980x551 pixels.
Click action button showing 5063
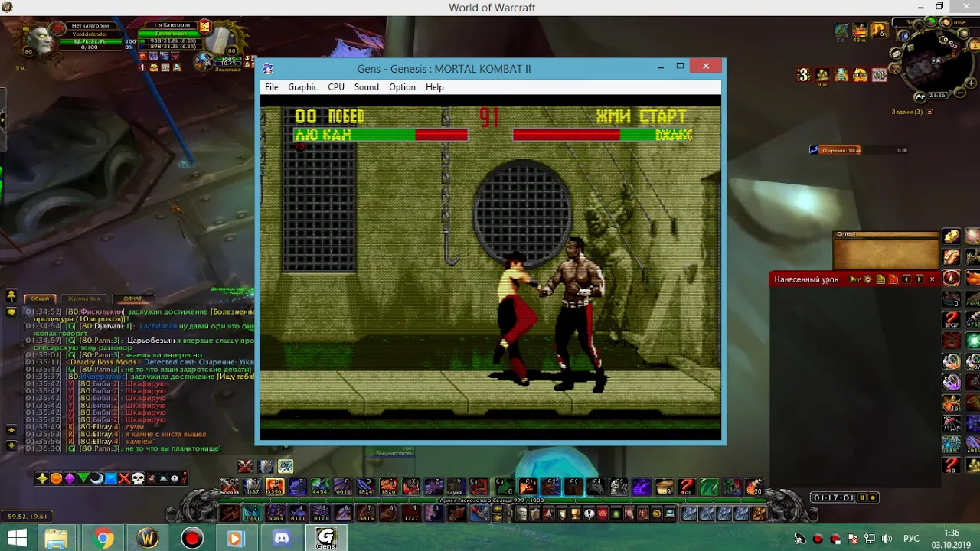(276, 513)
